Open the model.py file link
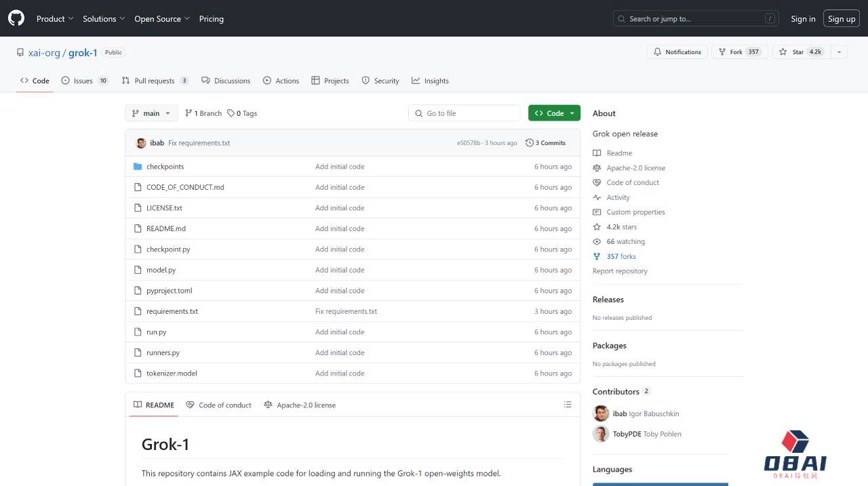The height and width of the screenshot is (486, 868). pos(161,270)
